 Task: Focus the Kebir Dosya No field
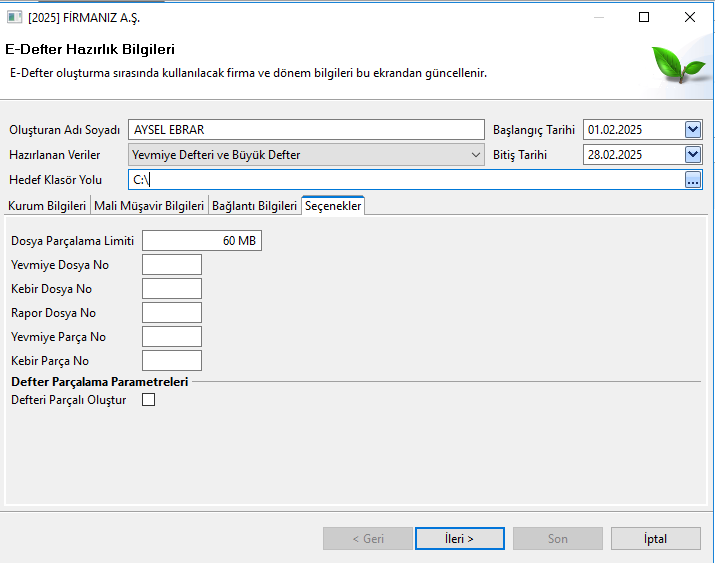172,289
